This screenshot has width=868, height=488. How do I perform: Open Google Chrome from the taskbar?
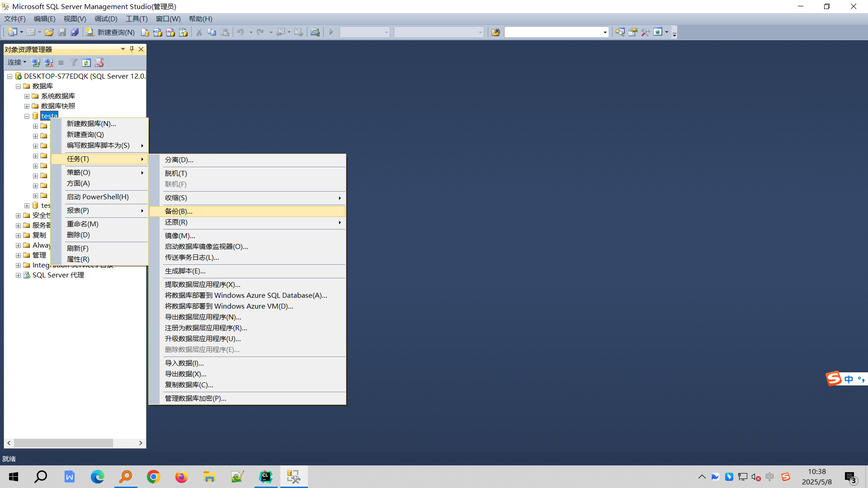tap(153, 477)
